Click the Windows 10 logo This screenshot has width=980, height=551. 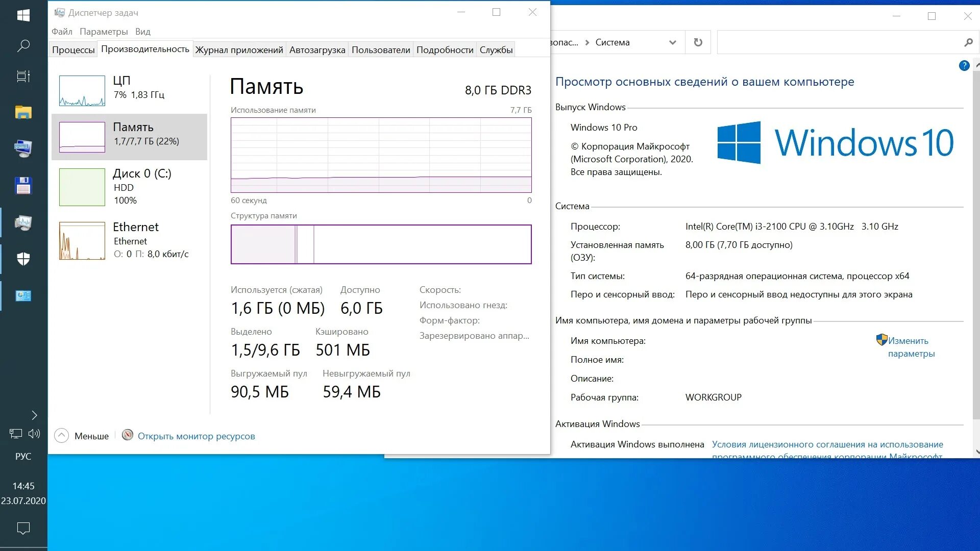835,142
